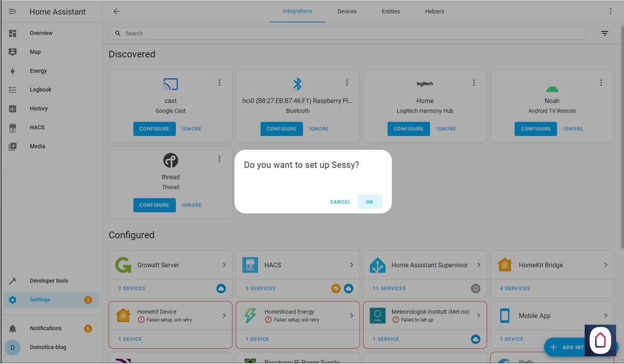Image resolution: width=624 pixels, height=364 pixels.
Task: Open HomeWizard Energy's 1 device link
Action: click(257, 340)
